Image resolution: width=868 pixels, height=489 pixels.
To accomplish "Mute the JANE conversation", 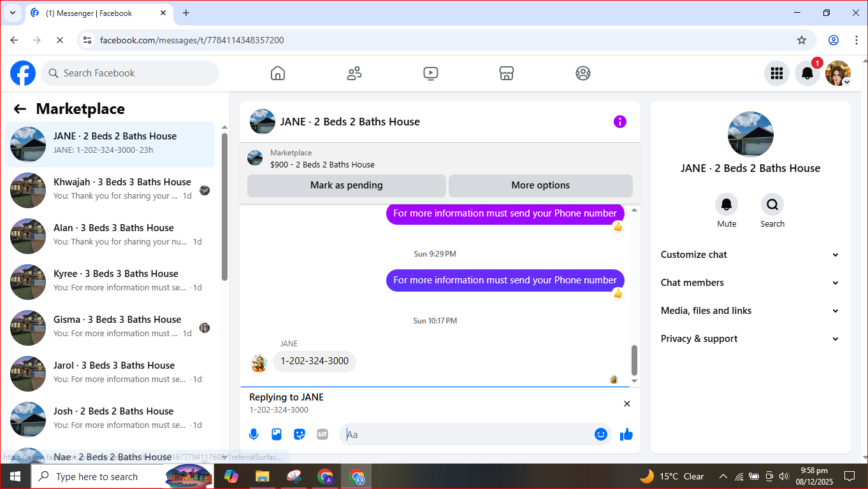I will click(727, 204).
